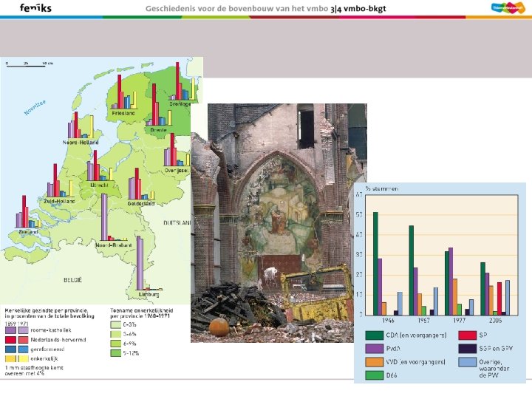Click the '1957' year label on chart
The width and height of the screenshot is (532, 399).
tap(424, 320)
